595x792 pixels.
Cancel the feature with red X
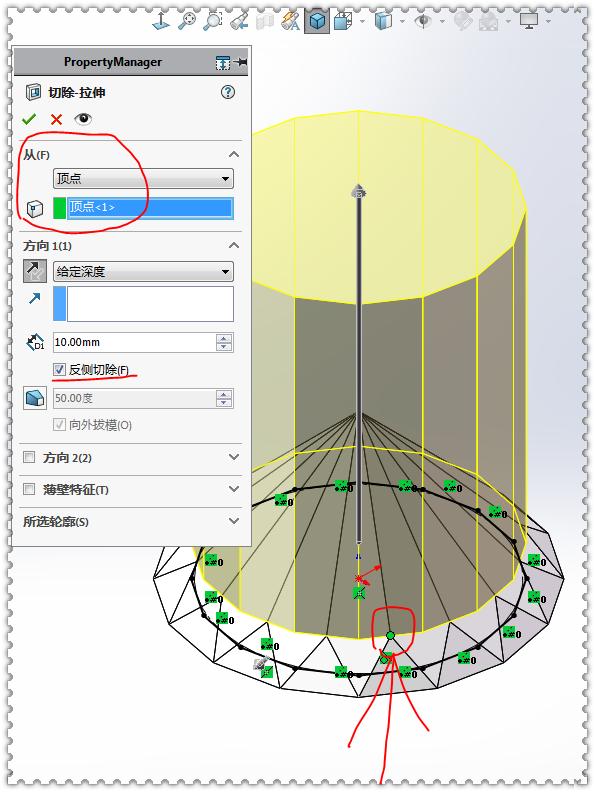[x=56, y=119]
